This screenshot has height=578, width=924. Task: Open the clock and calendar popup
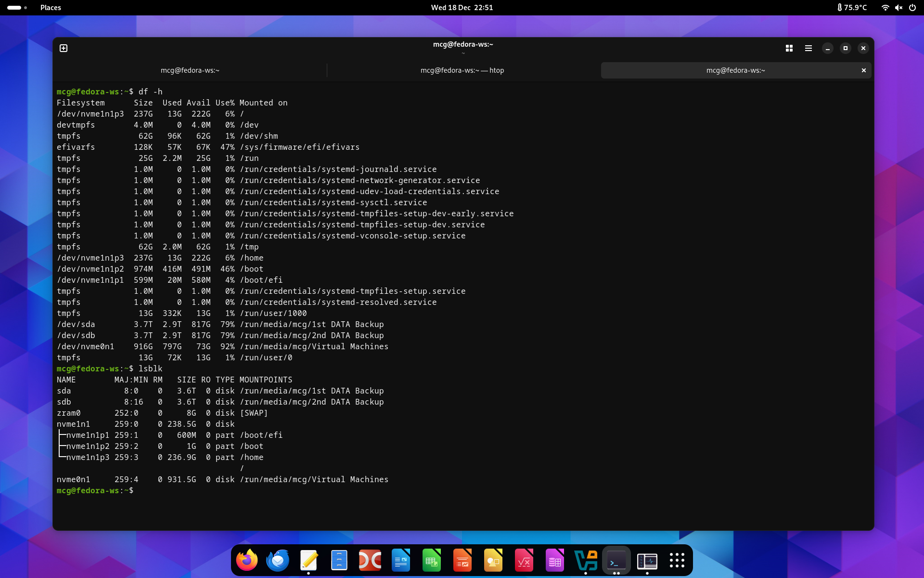(x=462, y=8)
